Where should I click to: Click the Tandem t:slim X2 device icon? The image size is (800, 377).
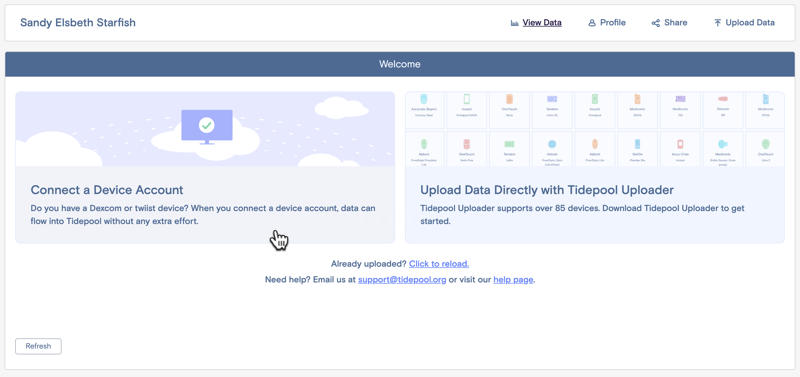pos(552,99)
